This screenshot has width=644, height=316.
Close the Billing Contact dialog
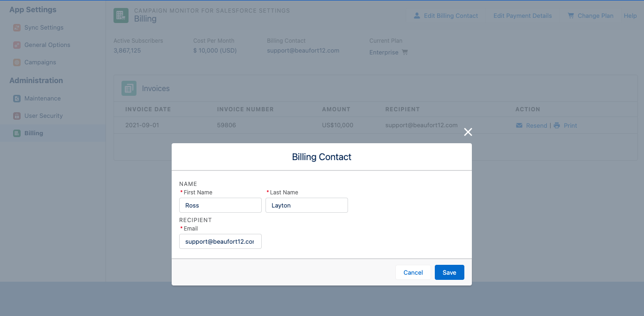click(x=468, y=132)
